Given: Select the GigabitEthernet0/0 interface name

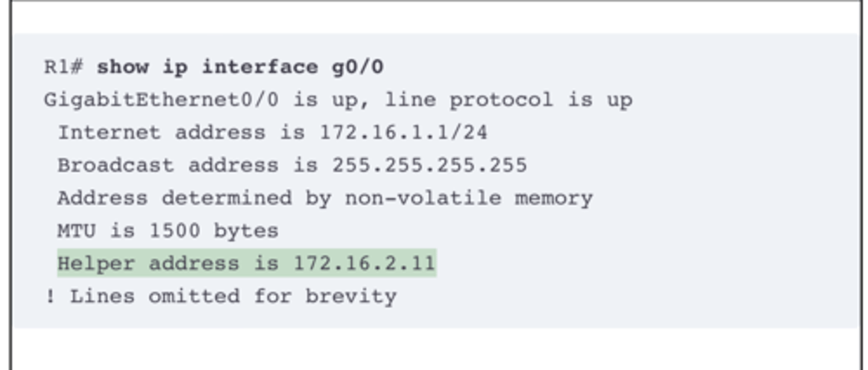Looking at the screenshot, I should pos(161,99).
